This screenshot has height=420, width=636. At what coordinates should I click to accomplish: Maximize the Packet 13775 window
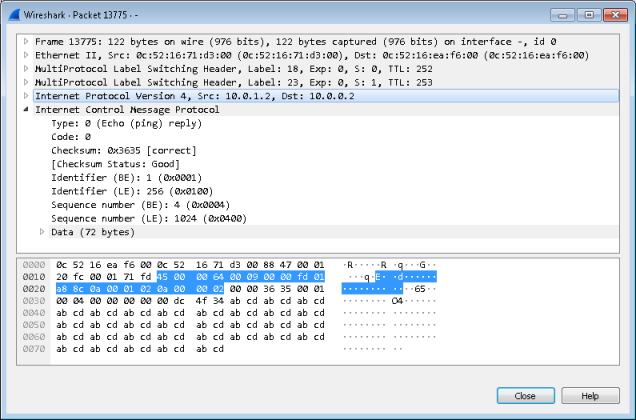pos(589,15)
